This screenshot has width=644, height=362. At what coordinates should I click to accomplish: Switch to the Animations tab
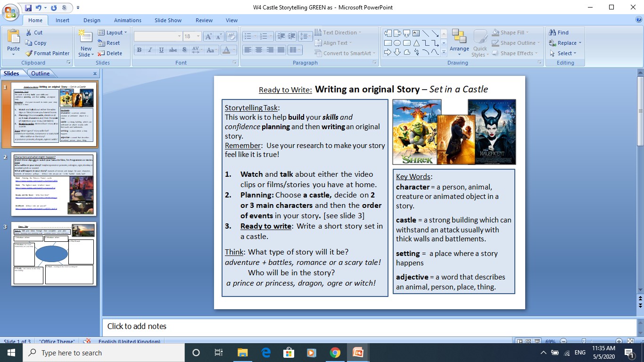point(128,20)
